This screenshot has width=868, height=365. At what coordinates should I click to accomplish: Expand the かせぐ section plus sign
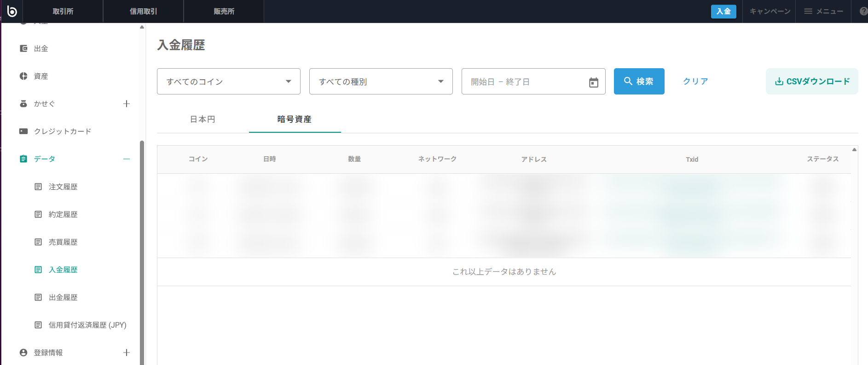127,104
